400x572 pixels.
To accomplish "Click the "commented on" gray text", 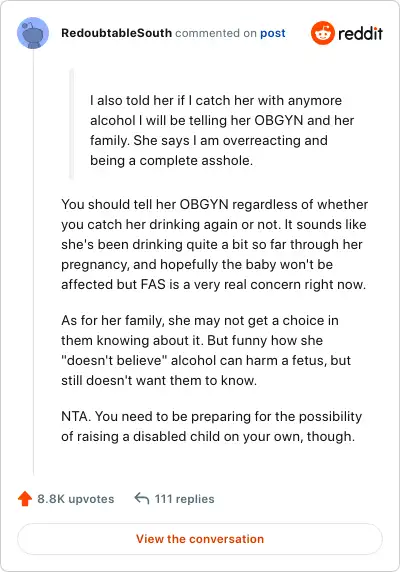I will (x=216, y=33).
